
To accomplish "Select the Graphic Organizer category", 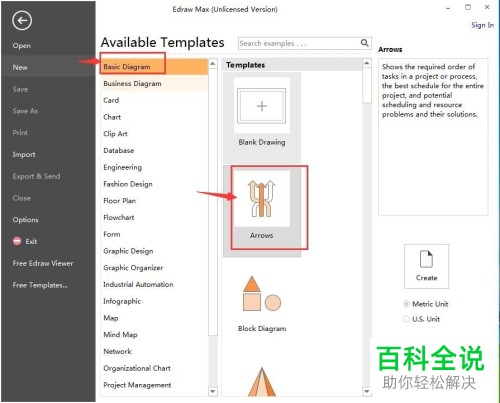I will coord(133,268).
